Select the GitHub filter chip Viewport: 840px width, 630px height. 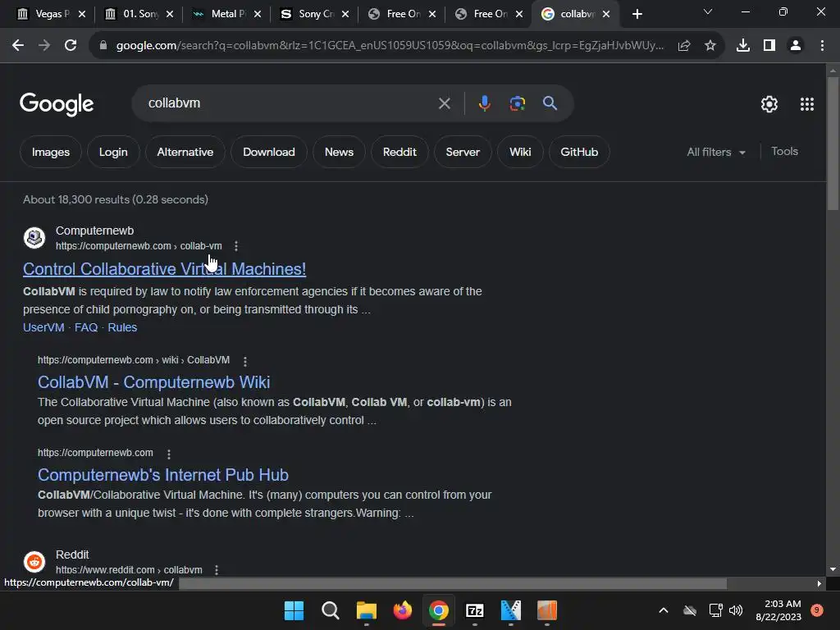pos(579,152)
